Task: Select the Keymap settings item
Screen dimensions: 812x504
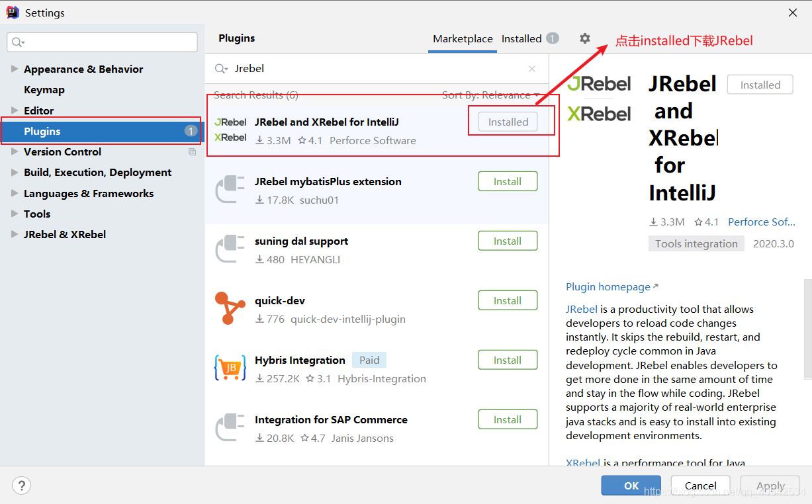Action: [x=44, y=89]
